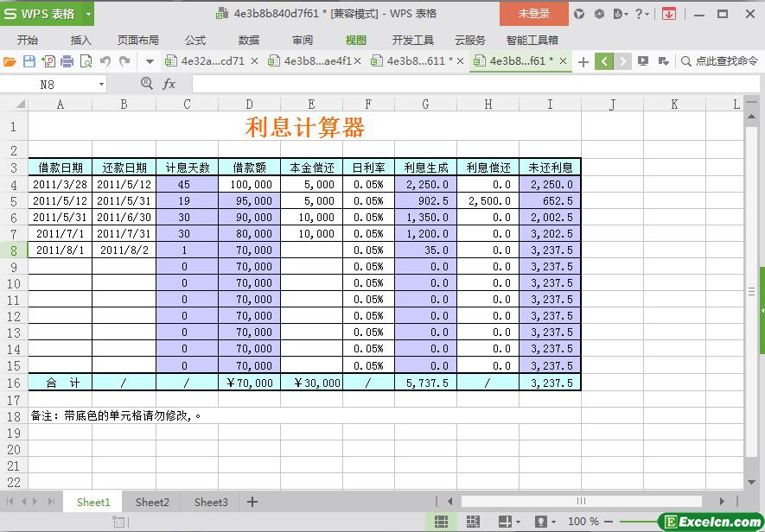The width and height of the screenshot is (765, 532).
Task: Expand the quick access toolbar dropdown
Action: point(150,61)
